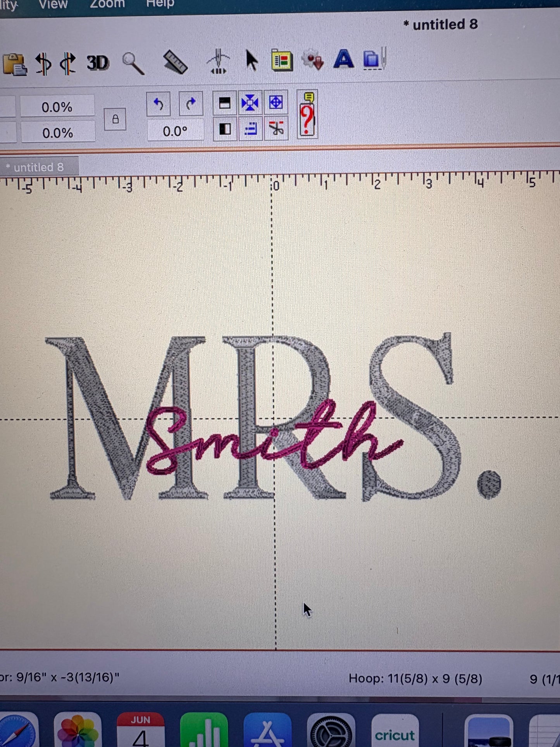
Task: Open Photos from the dock
Action: (x=78, y=730)
